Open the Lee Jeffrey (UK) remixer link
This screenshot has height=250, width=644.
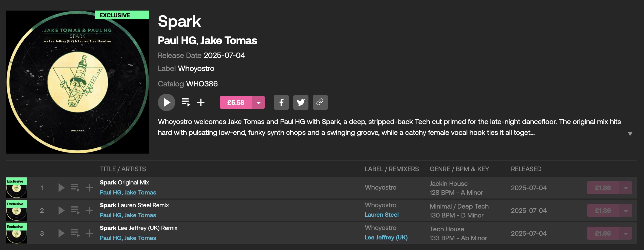click(x=386, y=238)
